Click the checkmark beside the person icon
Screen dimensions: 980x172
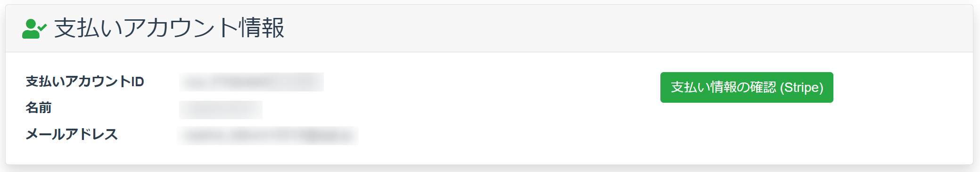[x=42, y=27]
